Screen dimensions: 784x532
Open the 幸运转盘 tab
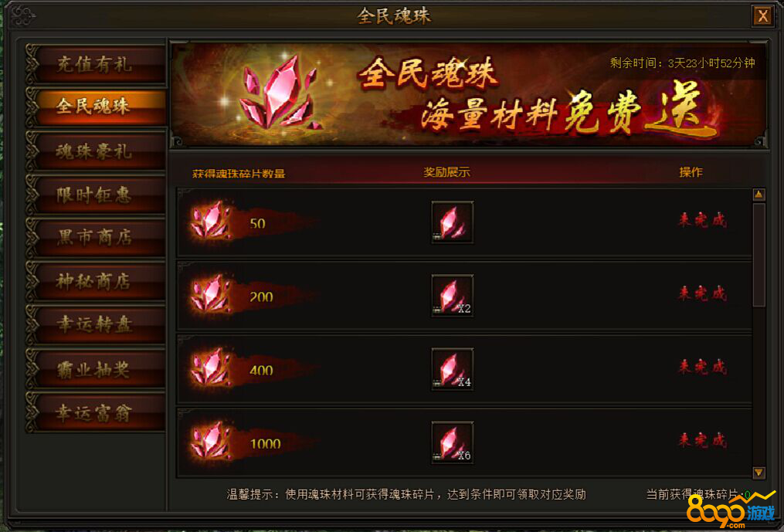(x=96, y=325)
